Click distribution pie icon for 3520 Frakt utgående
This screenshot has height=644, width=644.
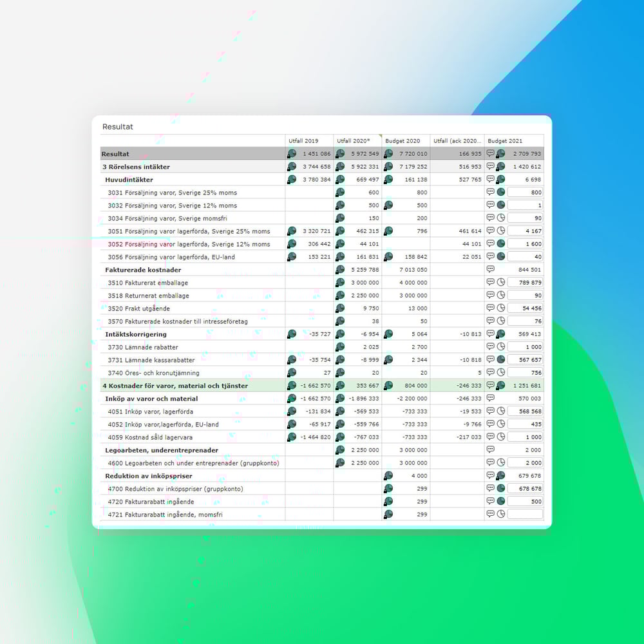click(x=501, y=308)
